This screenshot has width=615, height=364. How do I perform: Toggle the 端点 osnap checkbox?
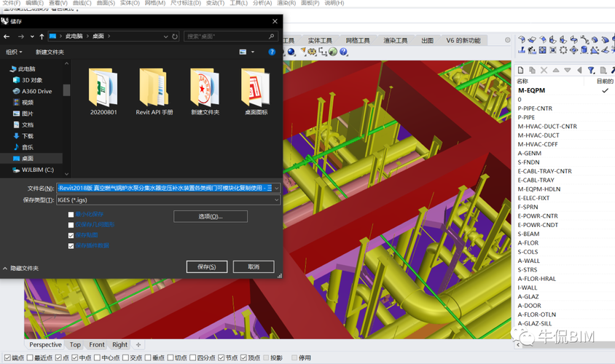pyautogui.click(x=7, y=357)
